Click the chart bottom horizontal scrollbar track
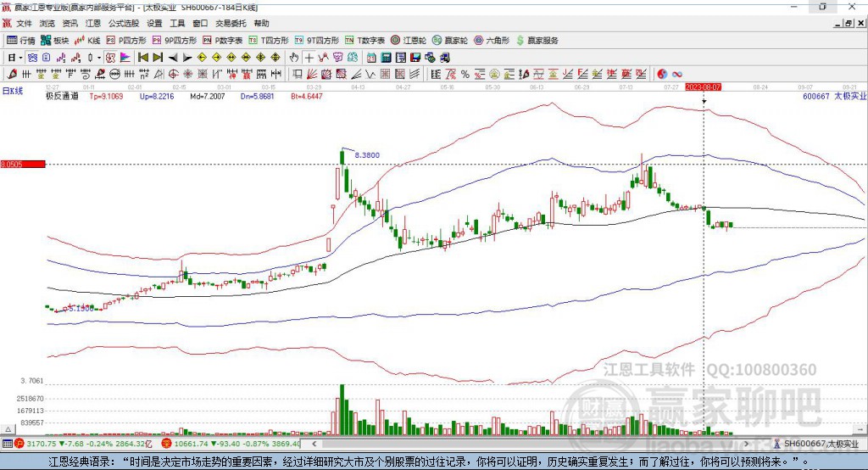Screen dimensions: 868x470 [531, 444]
